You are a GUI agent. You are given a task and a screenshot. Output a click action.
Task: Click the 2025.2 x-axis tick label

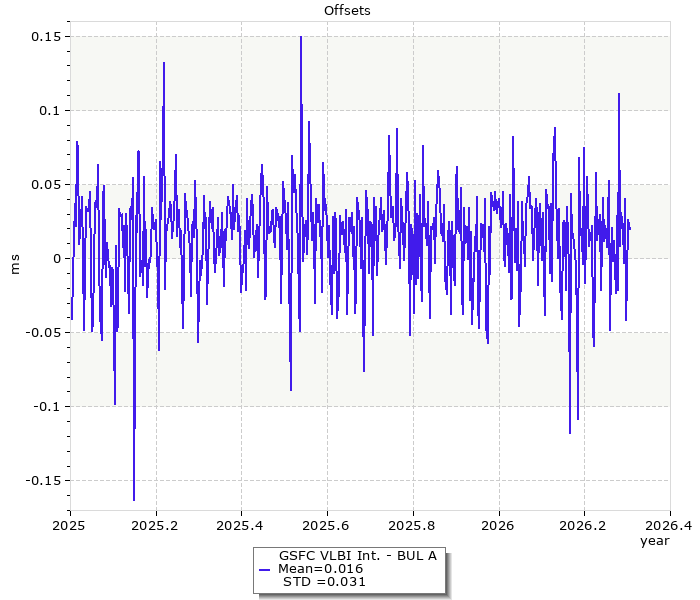155,524
